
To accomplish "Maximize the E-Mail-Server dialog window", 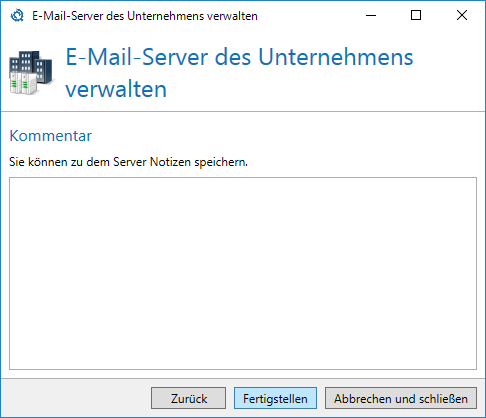I will click(416, 15).
